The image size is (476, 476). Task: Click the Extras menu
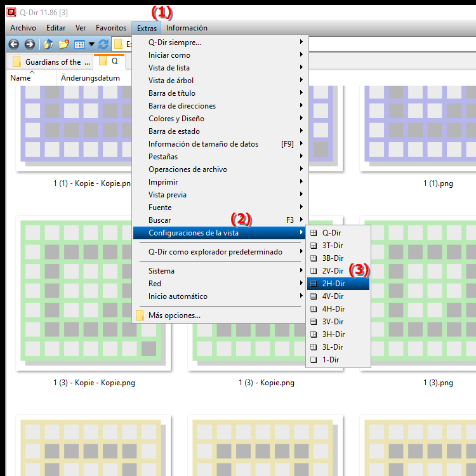click(x=147, y=28)
